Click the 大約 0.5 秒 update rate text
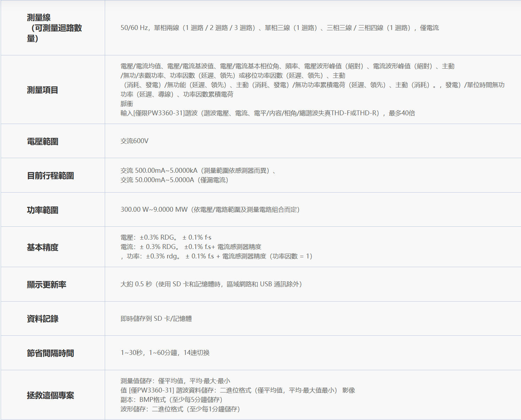The height and width of the screenshot is (420, 521). point(136,284)
